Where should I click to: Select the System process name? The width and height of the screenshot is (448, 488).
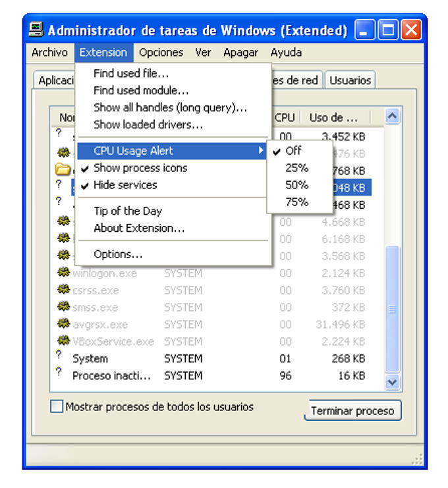pyautogui.click(x=90, y=359)
